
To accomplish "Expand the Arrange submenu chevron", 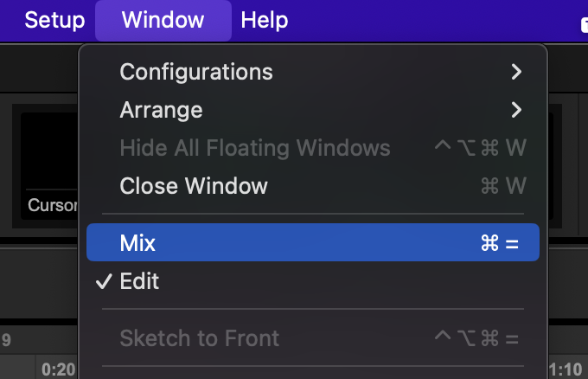I will (x=516, y=110).
